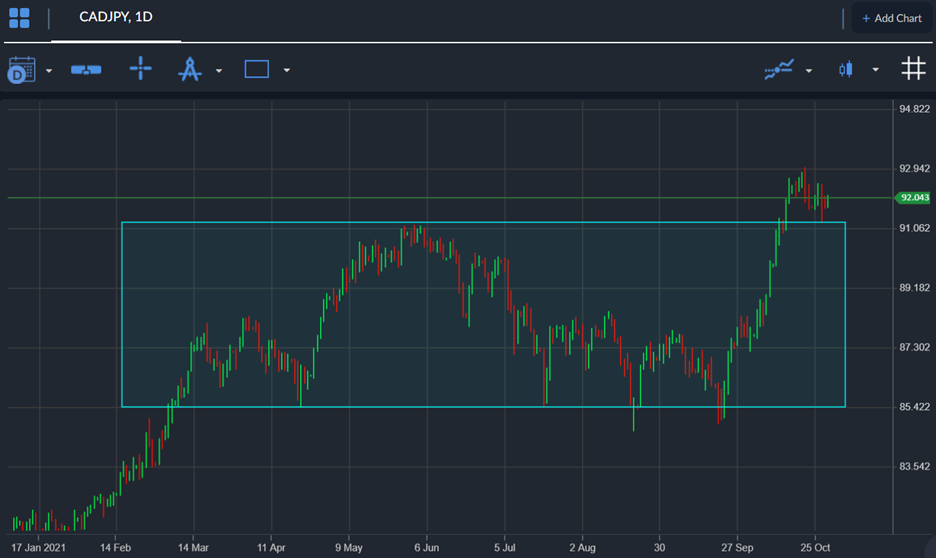Click the 94.822 price axis label
Viewport: 936px width, 558px height.
[914, 109]
